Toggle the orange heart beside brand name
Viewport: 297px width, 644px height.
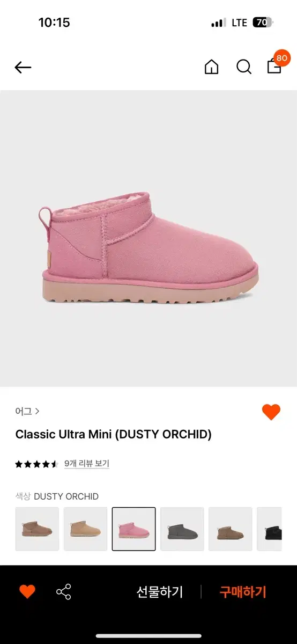[271, 412]
